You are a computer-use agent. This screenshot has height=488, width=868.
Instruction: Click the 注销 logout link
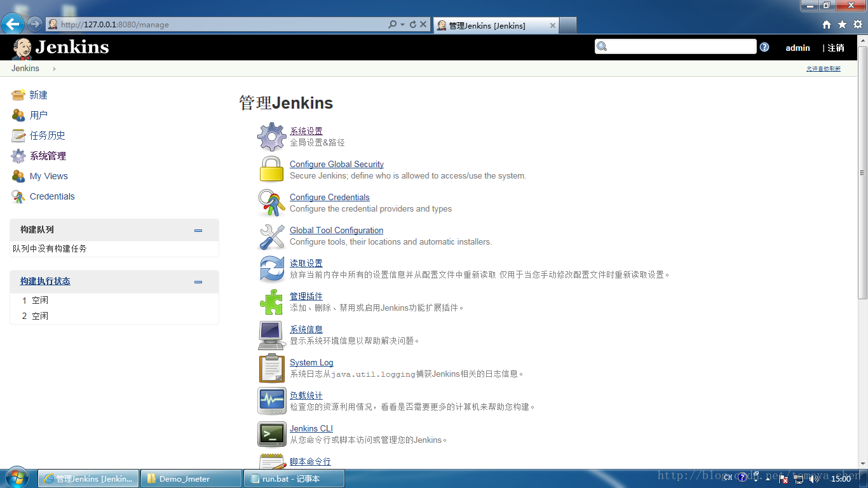[x=836, y=48]
